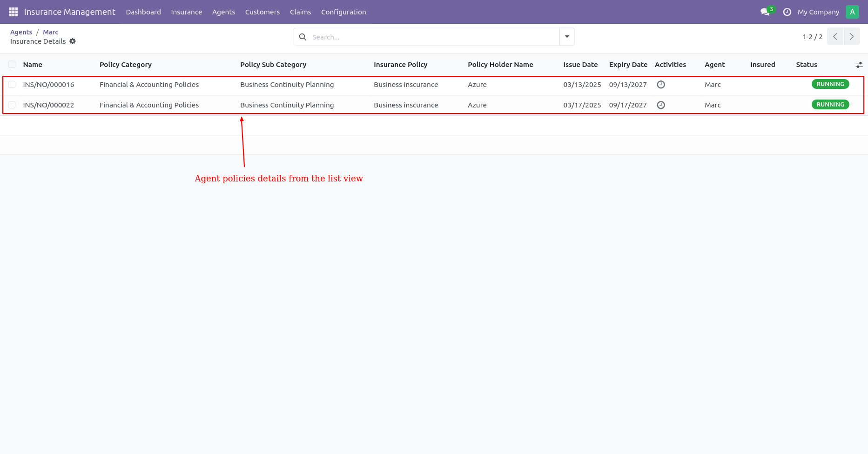The image size is (868, 454).
Task: Open activity clock for INS/NO/000016
Action: [x=661, y=85]
